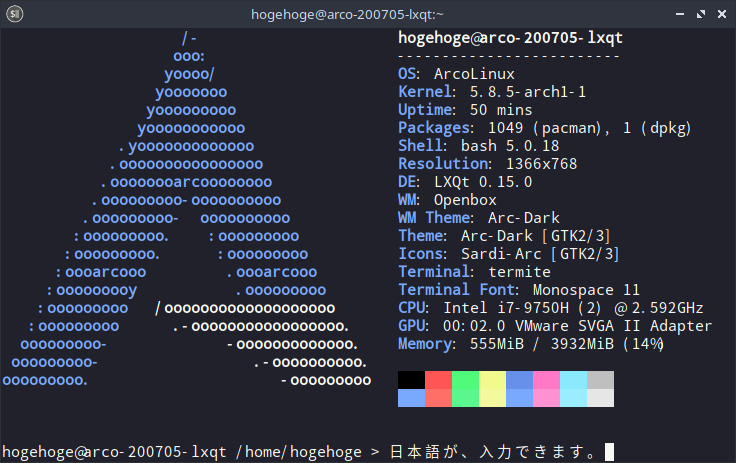Click the Shell value bash 5.0.18
The image size is (736, 463).
click(x=510, y=146)
